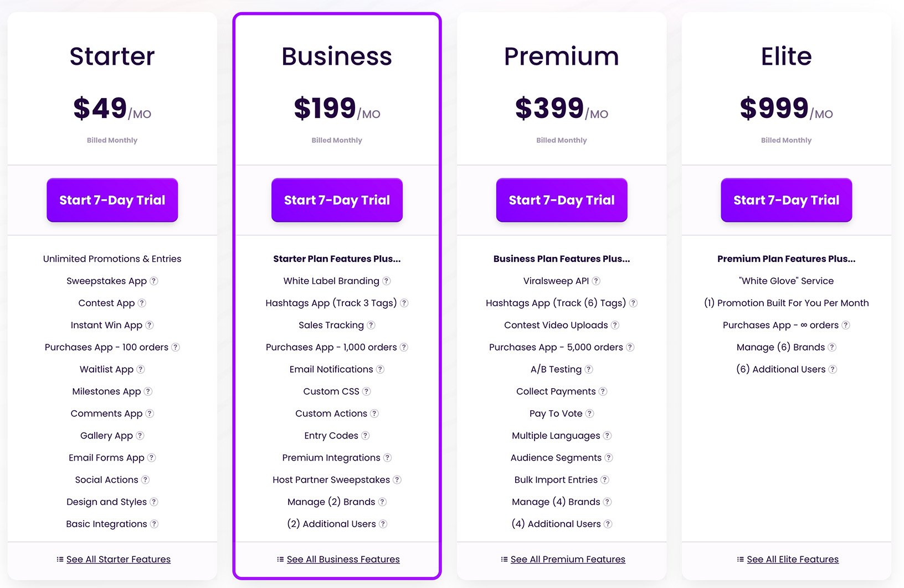
Task: Open See All Business Features link
Action: 343,559
